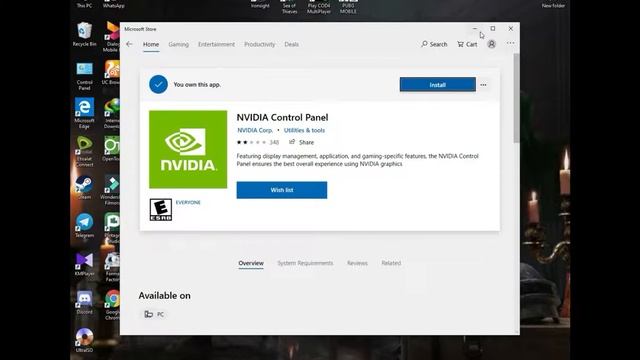Add app to Wish list
640x360 pixels.
click(x=282, y=190)
